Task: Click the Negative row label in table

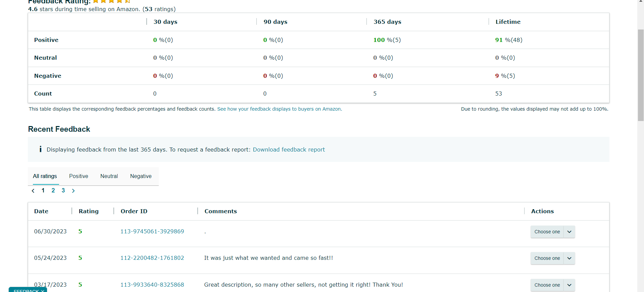Action: tap(48, 76)
